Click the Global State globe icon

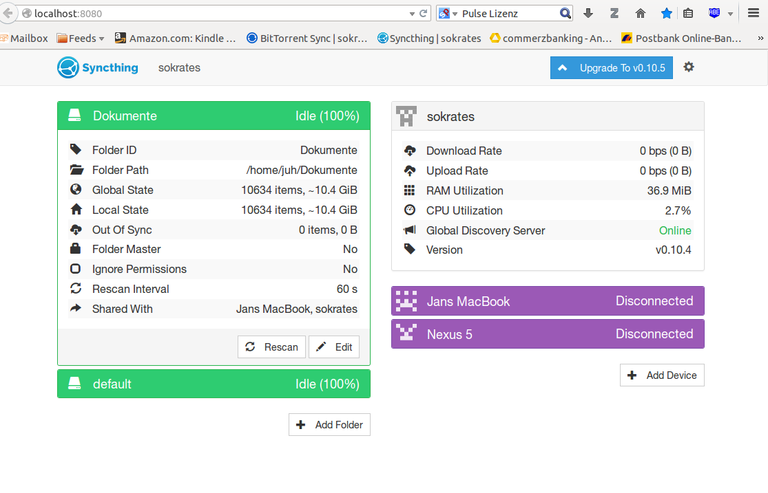76,189
